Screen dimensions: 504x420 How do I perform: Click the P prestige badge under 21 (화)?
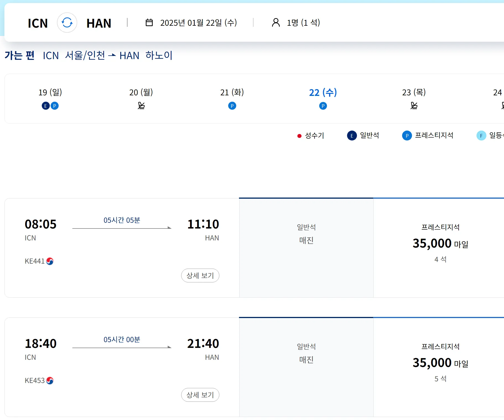[x=232, y=106]
